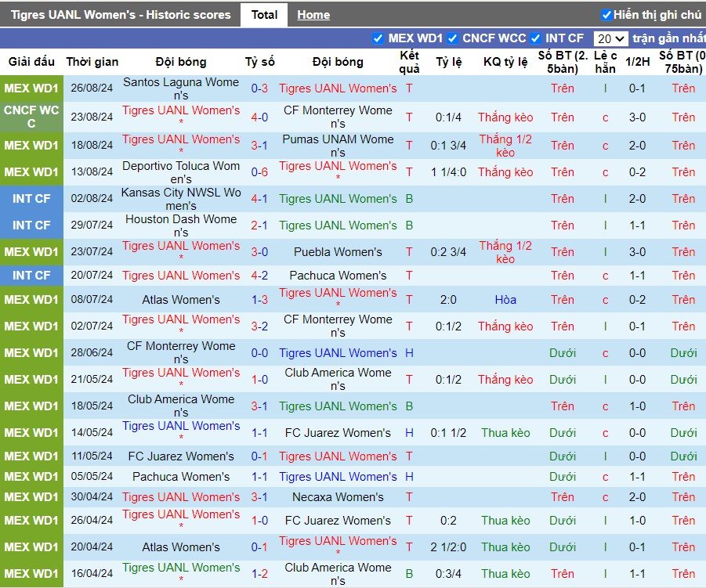Toggle the MEX WD1 checkbox
706x588 pixels.
pyautogui.click(x=378, y=38)
